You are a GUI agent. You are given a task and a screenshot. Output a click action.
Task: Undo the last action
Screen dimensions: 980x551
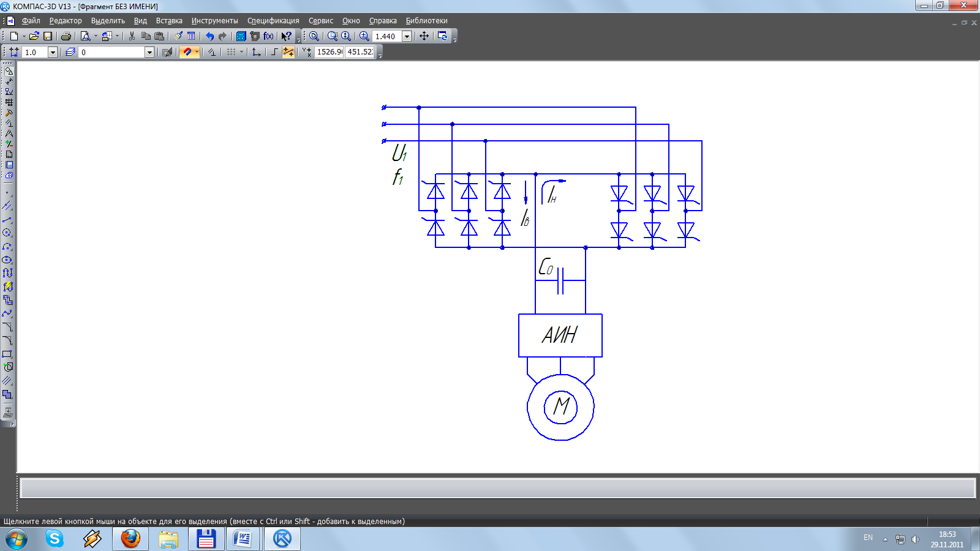[209, 36]
